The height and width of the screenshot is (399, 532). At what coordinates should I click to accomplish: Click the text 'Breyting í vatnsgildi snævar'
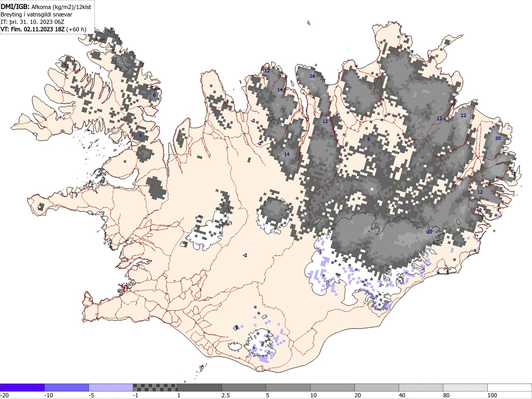[36, 14]
